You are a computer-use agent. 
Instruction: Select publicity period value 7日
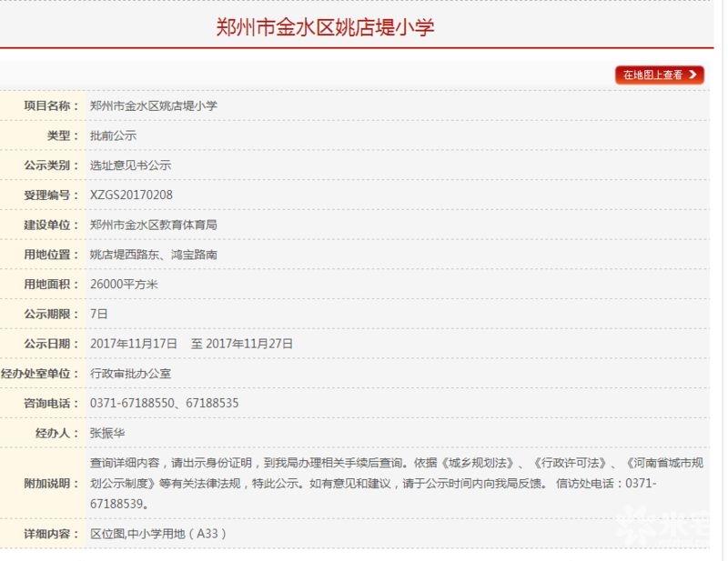(x=99, y=314)
